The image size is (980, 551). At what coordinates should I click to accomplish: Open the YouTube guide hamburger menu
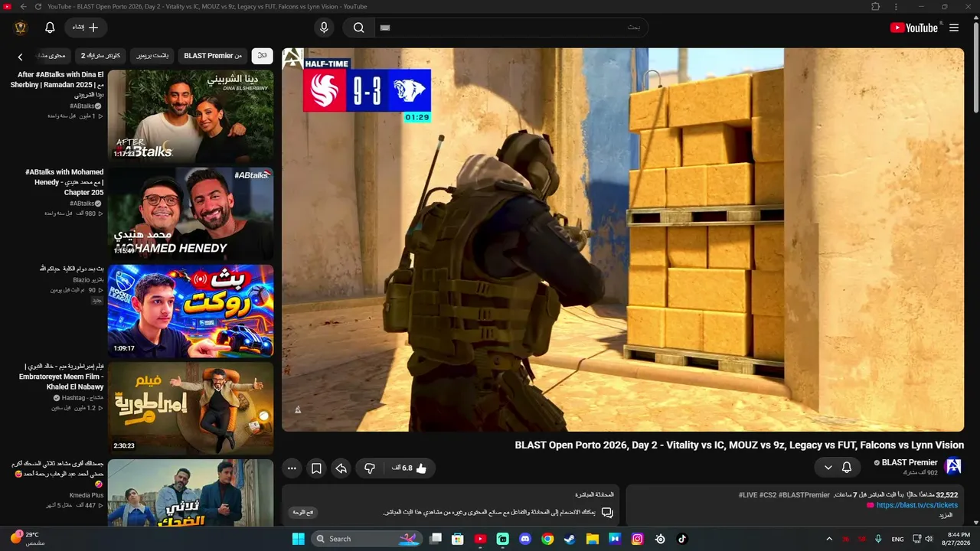[954, 28]
